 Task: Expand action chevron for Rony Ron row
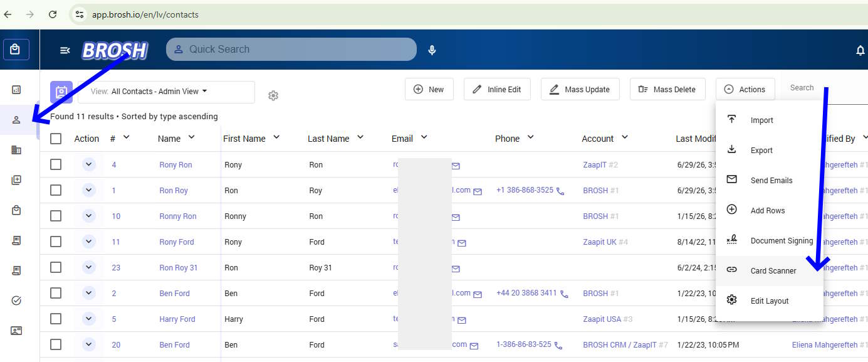tap(88, 164)
